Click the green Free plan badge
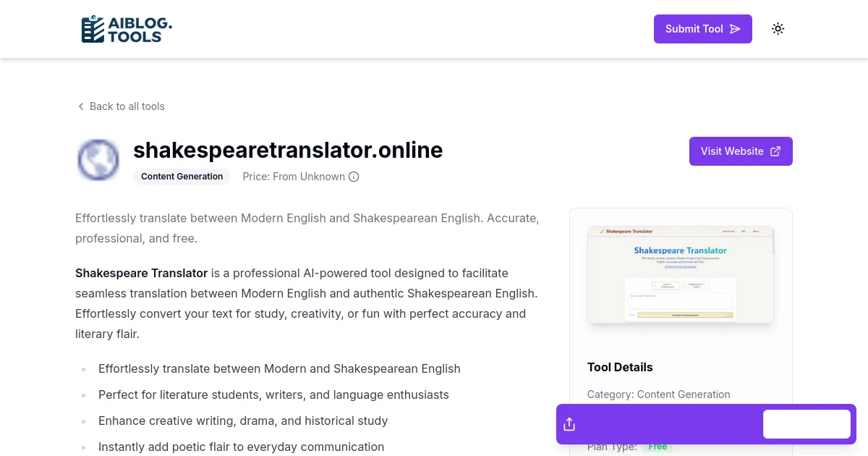The width and height of the screenshot is (868, 456). (x=658, y=447)
